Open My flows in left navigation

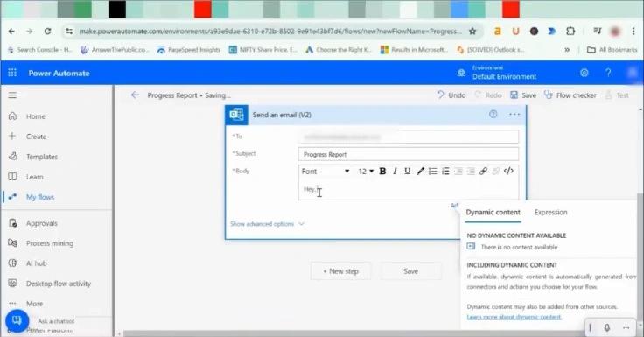click(x=40, y=197)
